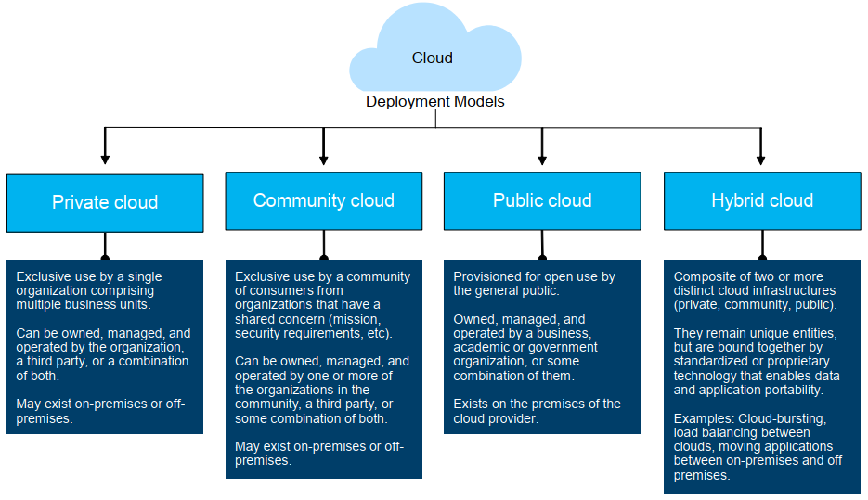
Task: Click text 'They remain unique entities'
Action: click(x=755, y=334)
